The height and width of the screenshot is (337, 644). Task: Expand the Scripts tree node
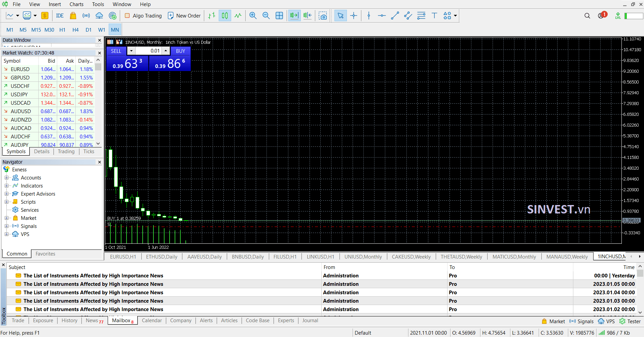[x=6, y=202]
